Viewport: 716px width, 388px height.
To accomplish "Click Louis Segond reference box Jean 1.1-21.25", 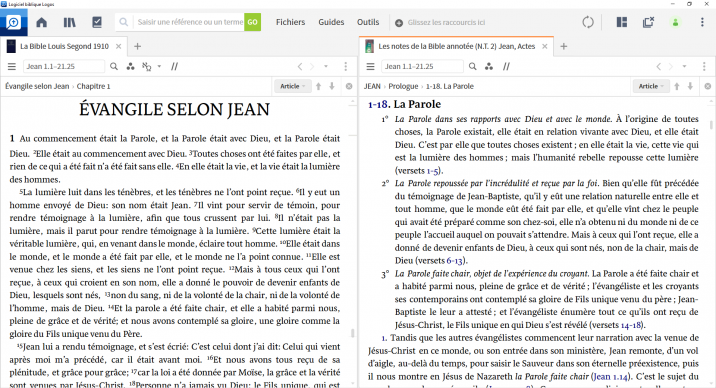I will tap(63, 67).
